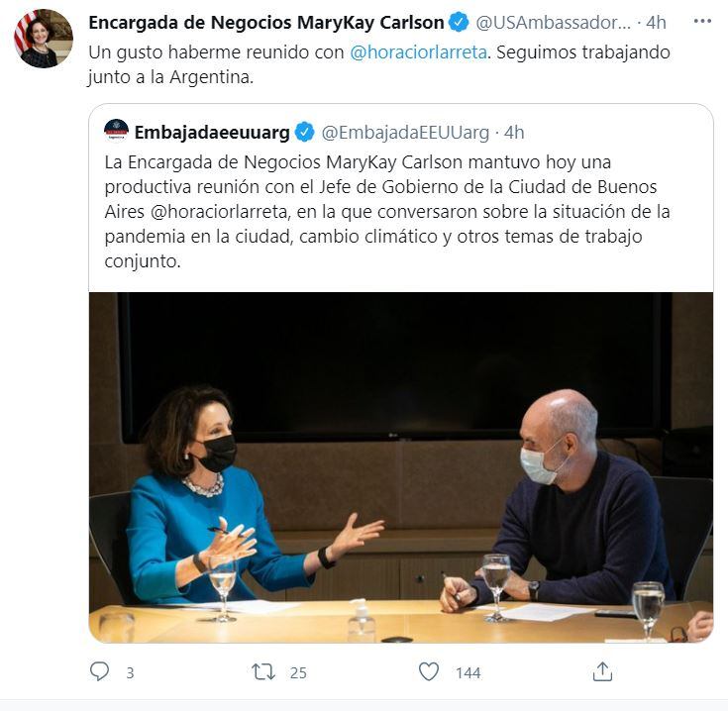Screen dimensions: 728x711
Task: Click the Embajadaeeuuarg embassy avatar icon
Action: (116, 130)
